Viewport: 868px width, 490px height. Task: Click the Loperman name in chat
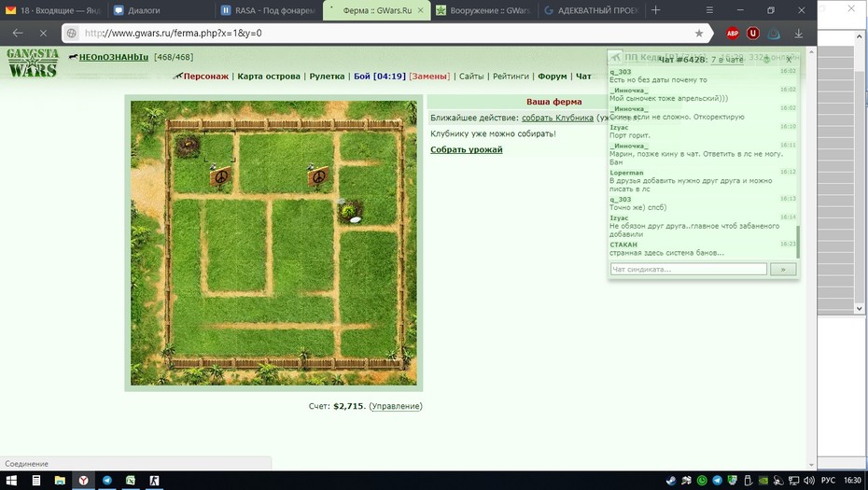tap(626, 173)
